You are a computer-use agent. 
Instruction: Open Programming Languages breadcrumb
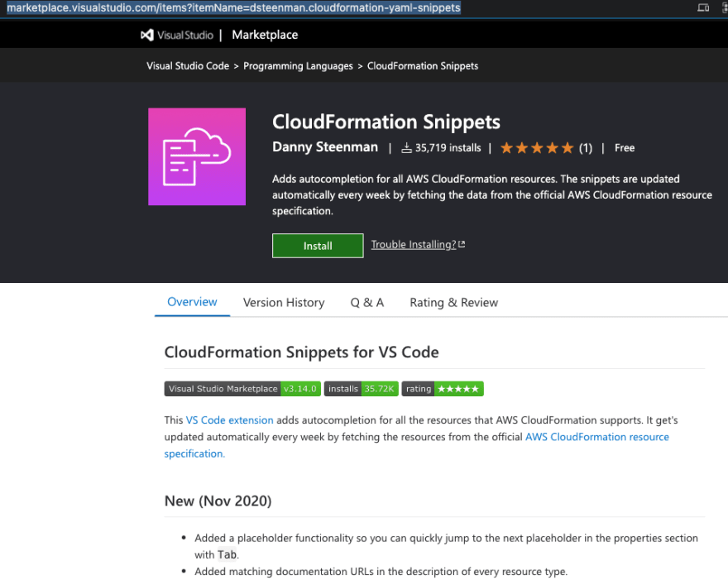click(x=298, y=66)
